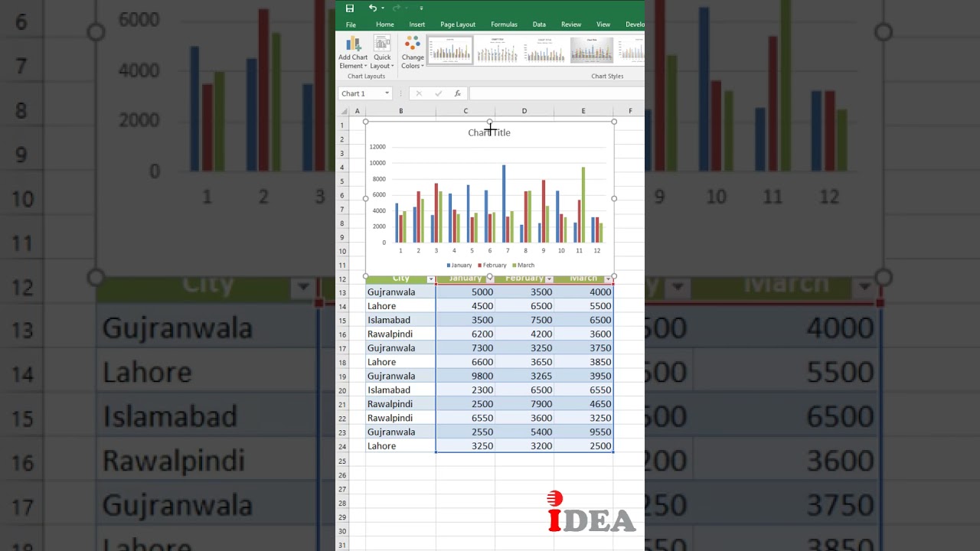Select column D header

click(x=524, y=111)
